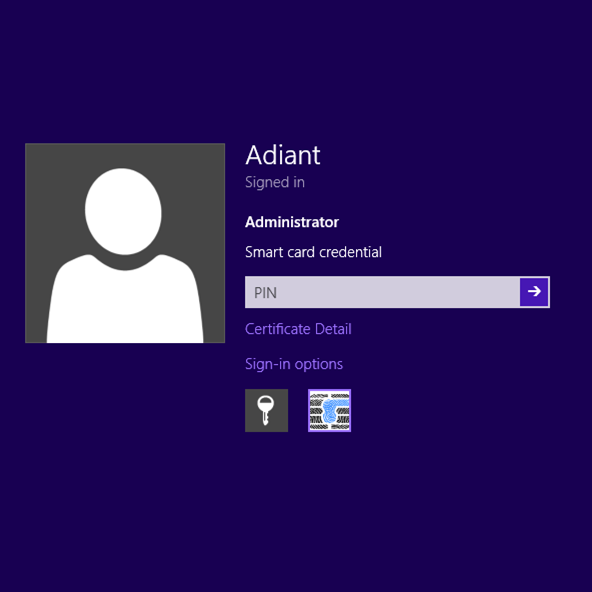Choose the smart card sign-in icon
592x592 pixels.
(x=329, y=410)
